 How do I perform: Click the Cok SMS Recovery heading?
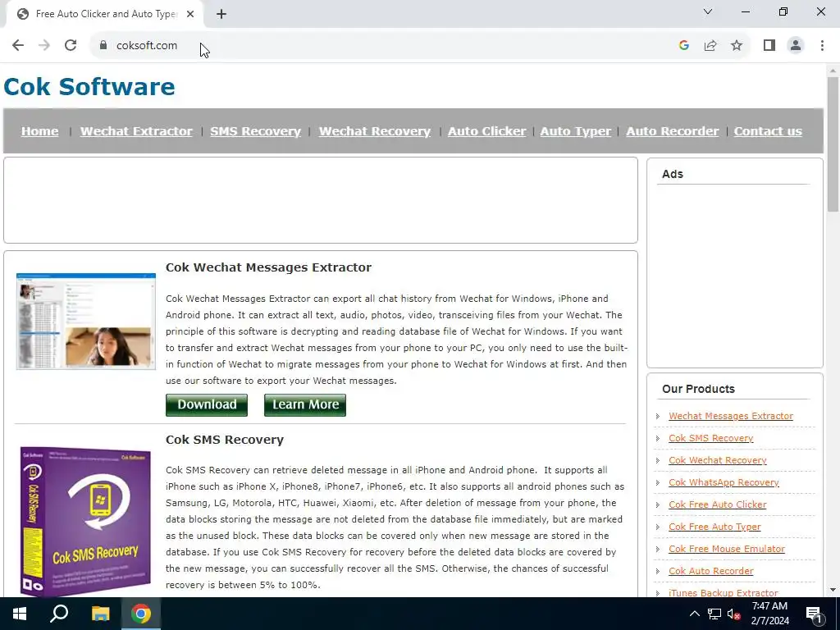(225, 440)
